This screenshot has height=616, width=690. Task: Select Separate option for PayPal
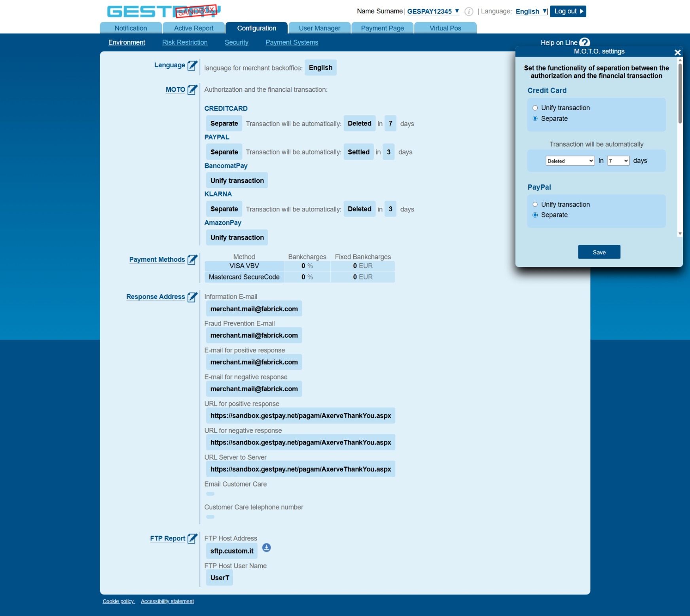pyautogui.click(x=535, y=215)
